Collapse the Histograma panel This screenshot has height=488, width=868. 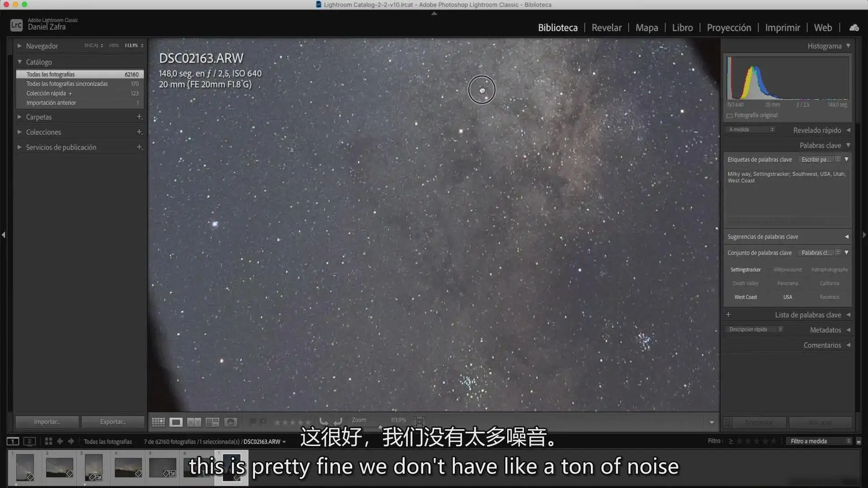[x=848, y=46]
